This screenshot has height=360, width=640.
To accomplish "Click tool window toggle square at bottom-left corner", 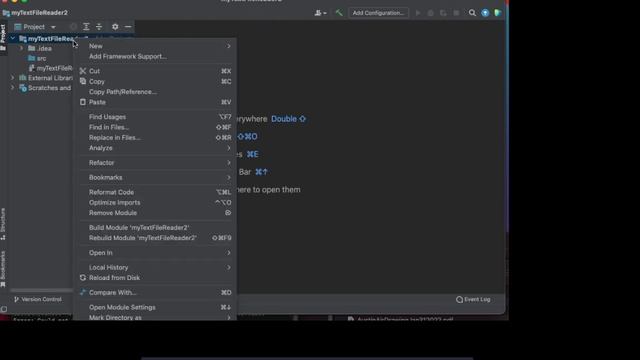I will 4,309.
